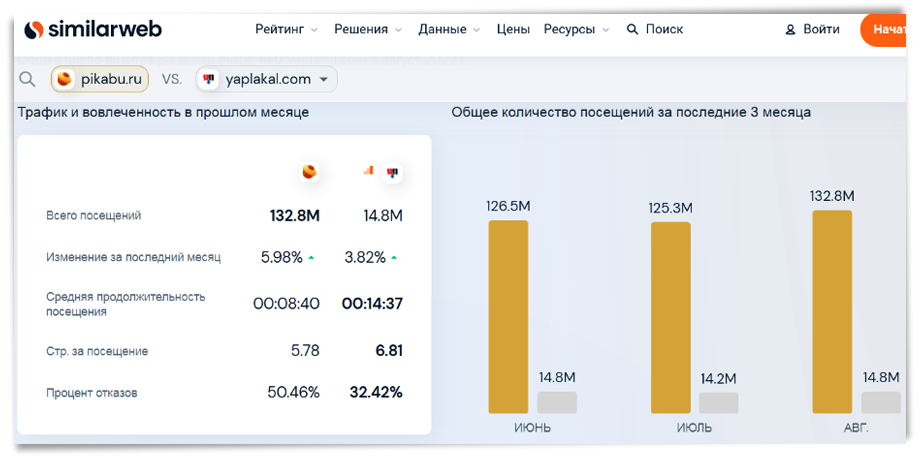The image size is (920, 456).
Task: Click the 5.78 pages per visit value
Action: pyautogui.click(x=305, y=351)
